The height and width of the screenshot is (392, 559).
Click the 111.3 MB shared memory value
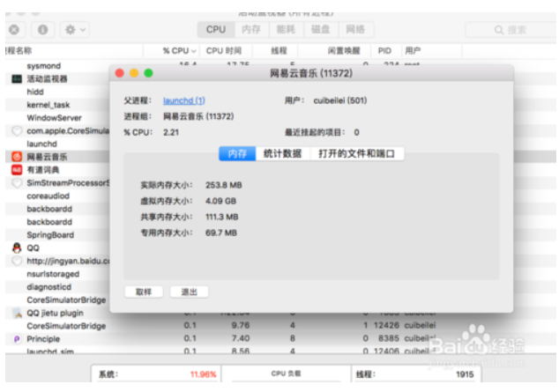[x=221, y=217]
